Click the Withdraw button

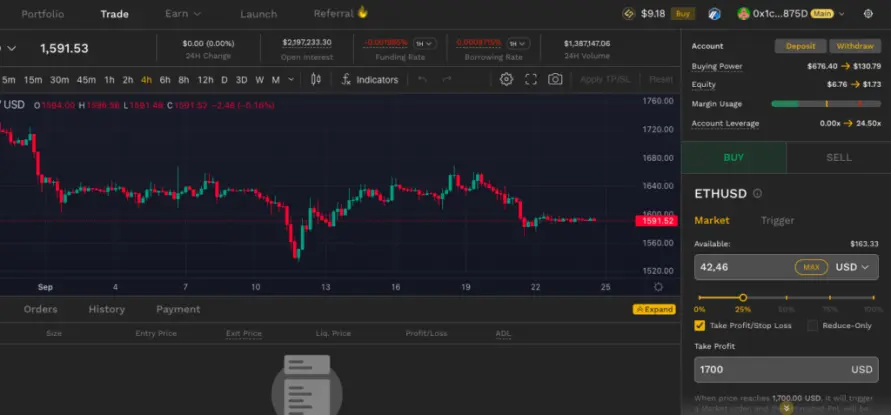[x=855, y=46]
